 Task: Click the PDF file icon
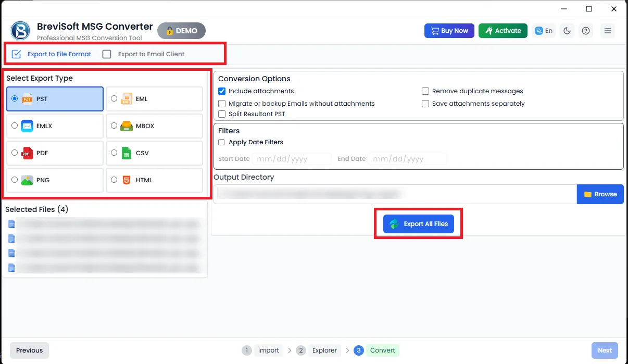[27, 153]
